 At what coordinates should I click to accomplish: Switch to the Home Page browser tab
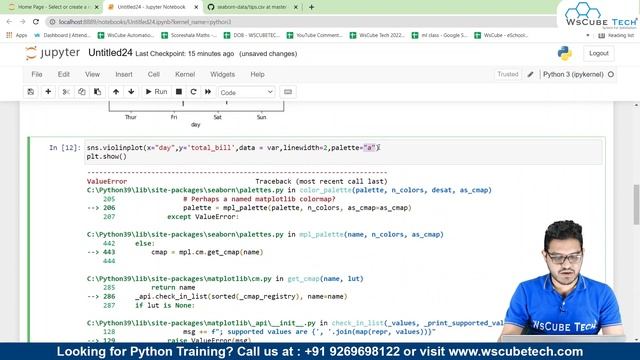52,7
